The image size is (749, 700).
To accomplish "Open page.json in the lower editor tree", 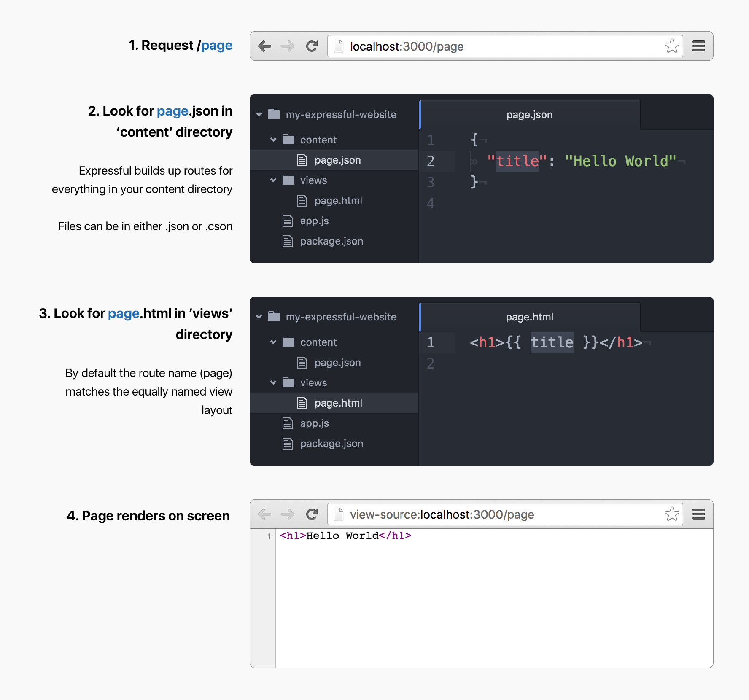I will (334, 363).
